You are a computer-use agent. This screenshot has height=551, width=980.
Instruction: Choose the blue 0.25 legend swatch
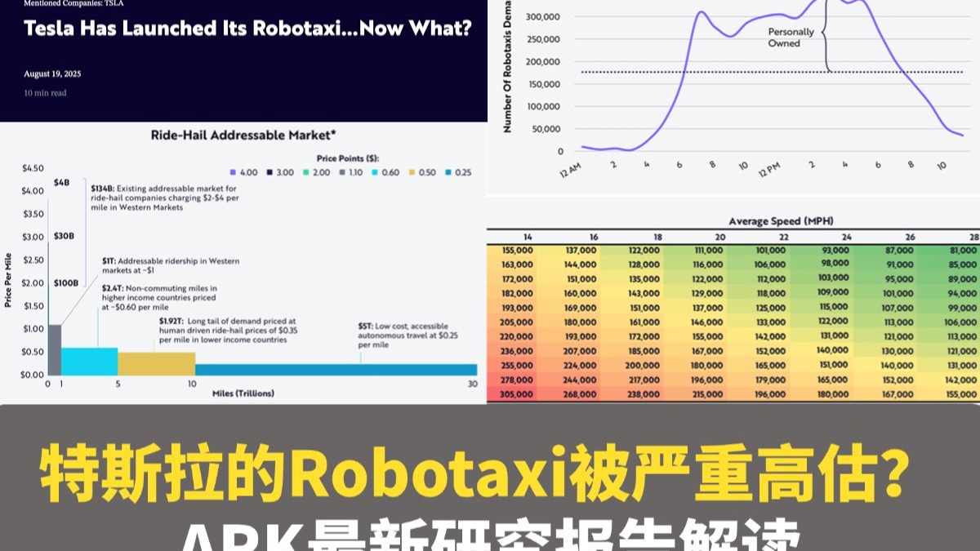click(448, 172)
